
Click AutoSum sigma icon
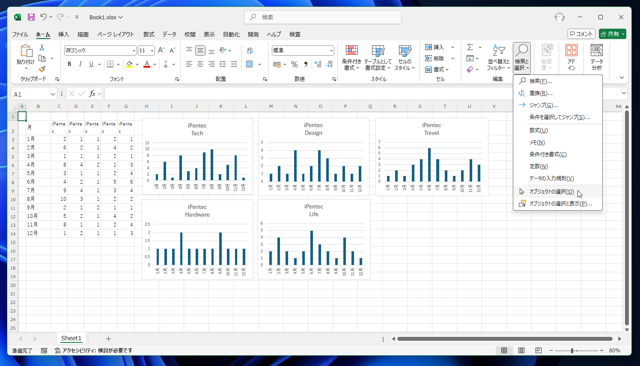[470, 47]
